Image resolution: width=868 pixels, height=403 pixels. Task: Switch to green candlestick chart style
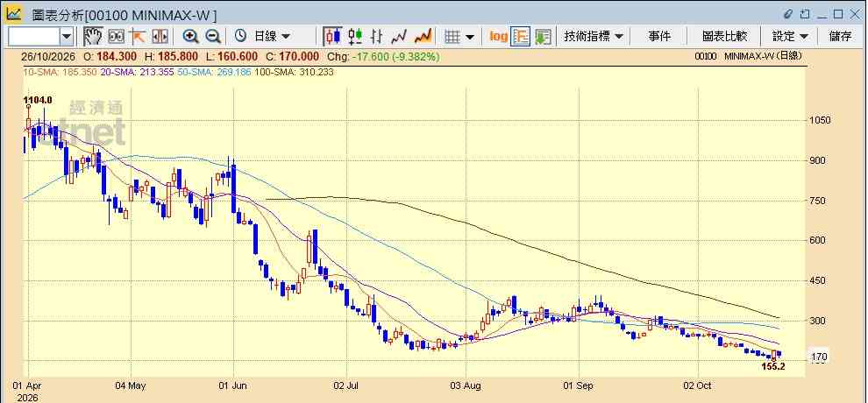point(355,37)
